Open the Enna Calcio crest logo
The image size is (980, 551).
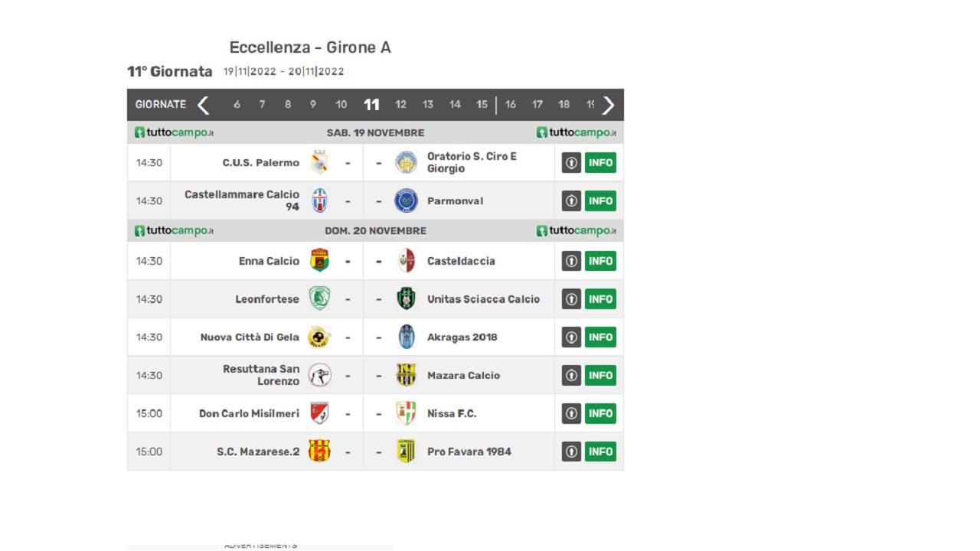pos(319,260)
